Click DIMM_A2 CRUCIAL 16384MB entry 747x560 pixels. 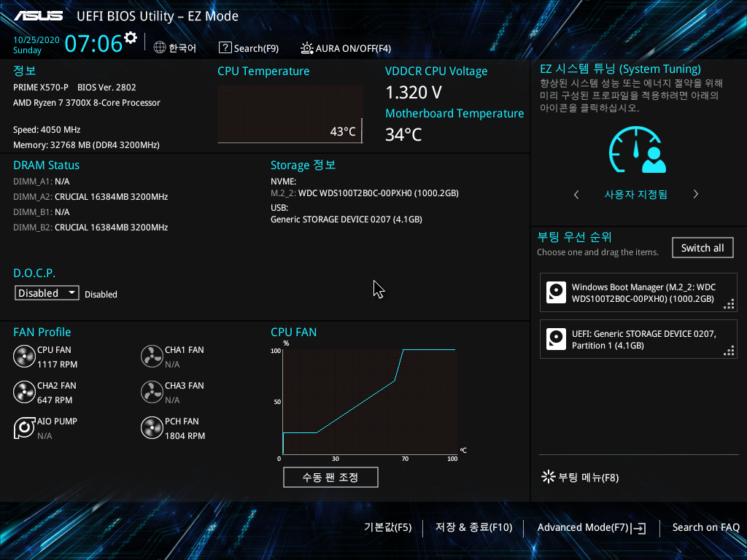[90, 197]
